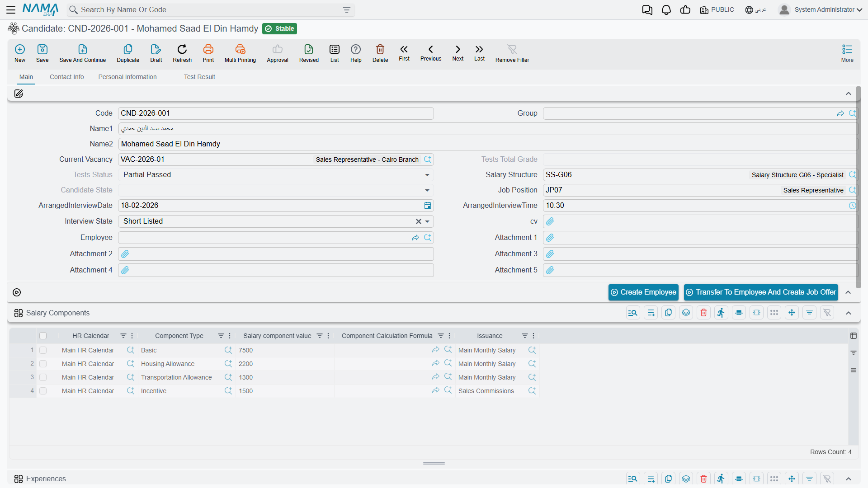Select the Main tab
This screenshot has height=488, width=868.
pyautogui.click(x=26, y=77)
